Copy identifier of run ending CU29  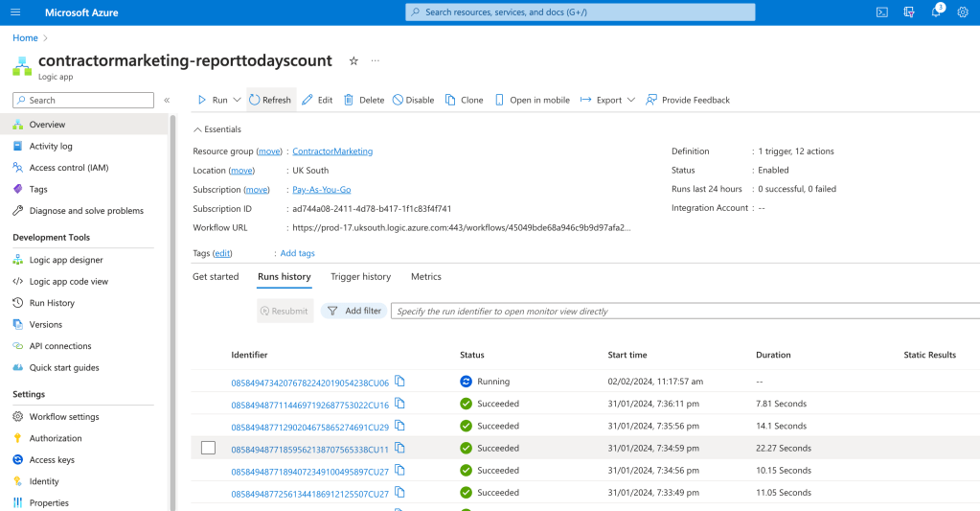pyautogui.click(x=400, y=426)
